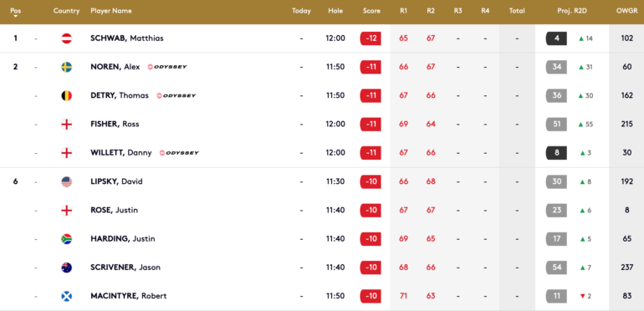
Task: Click the OWGR column header
Action: [626, 11]
